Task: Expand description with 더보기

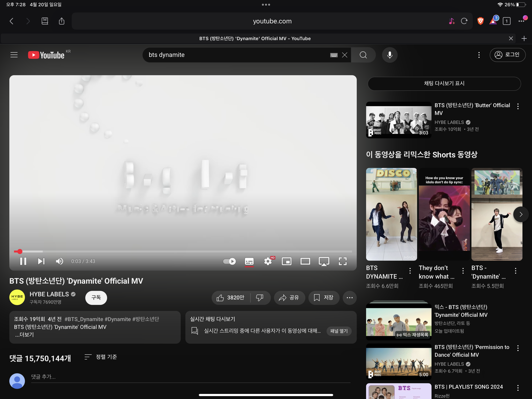Action: (25, 335)
